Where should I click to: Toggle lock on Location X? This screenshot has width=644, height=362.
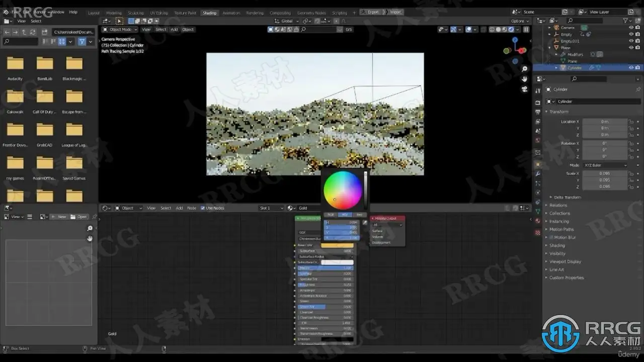631,122
